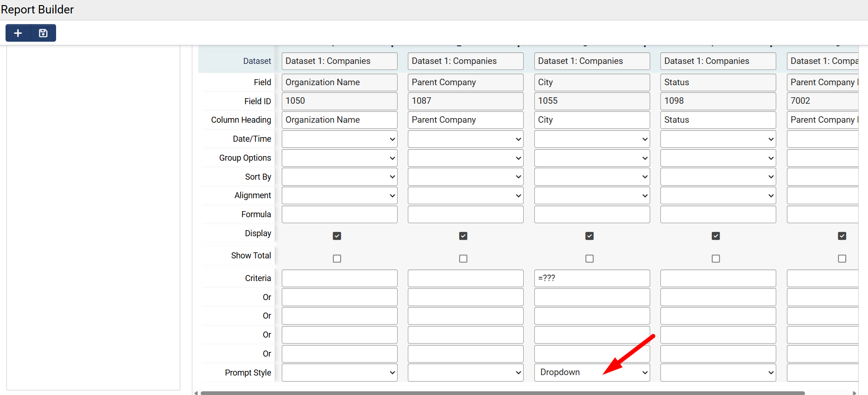Click the Report Builder title text
Viewport: 868px width, 395px height.
pyautogui.click(x=37, y=10)
